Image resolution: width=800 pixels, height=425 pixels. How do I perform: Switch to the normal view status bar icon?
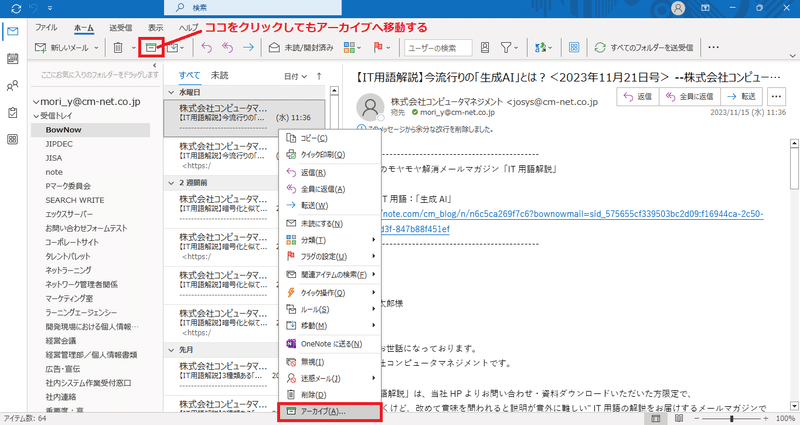point(656,418)
